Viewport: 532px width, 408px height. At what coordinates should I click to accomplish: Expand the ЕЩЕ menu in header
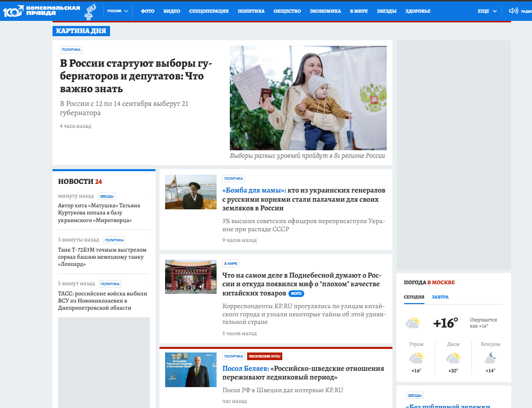tap(487, 11)
